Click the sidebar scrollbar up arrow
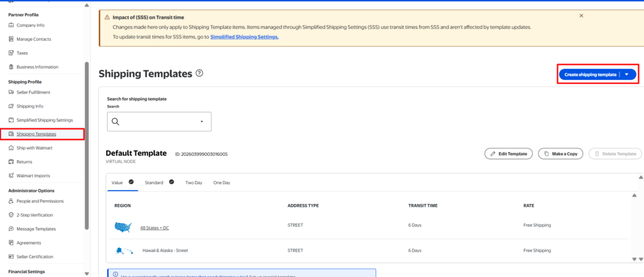 [86, 5]
